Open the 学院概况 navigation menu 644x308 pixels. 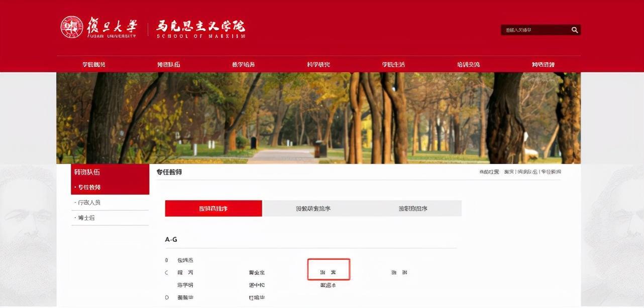[94, 65]
